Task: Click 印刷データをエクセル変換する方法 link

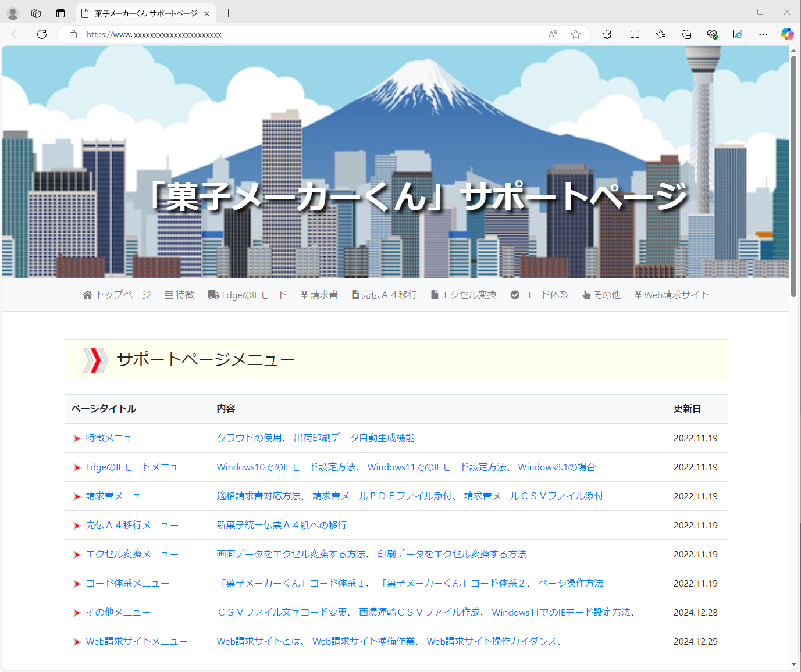Action: 452,554
